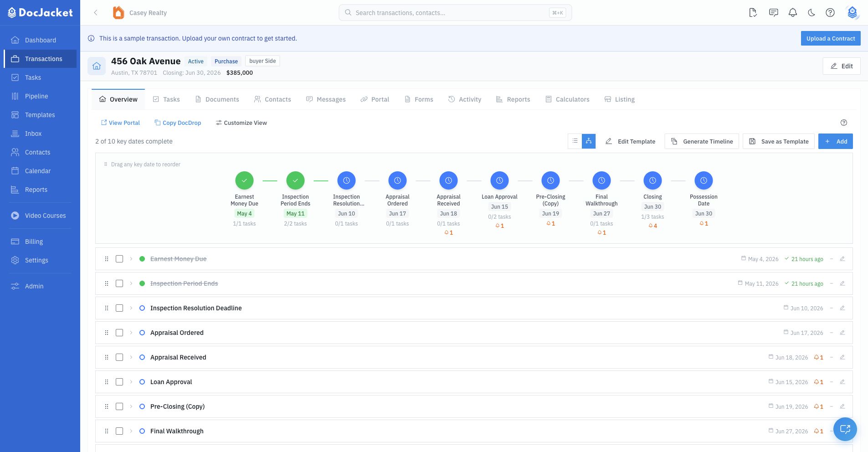
Task: Expand the Earnest Money Due row
Action: point(131,259)
